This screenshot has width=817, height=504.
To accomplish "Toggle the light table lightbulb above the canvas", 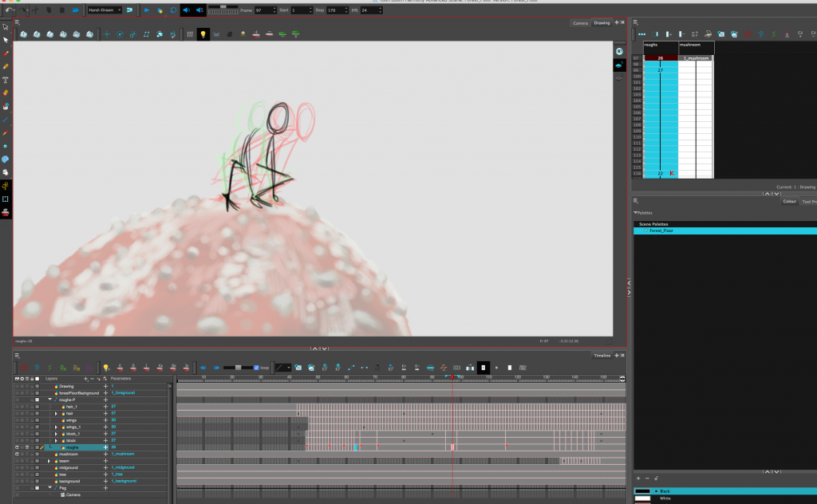I will coord(203,34).
